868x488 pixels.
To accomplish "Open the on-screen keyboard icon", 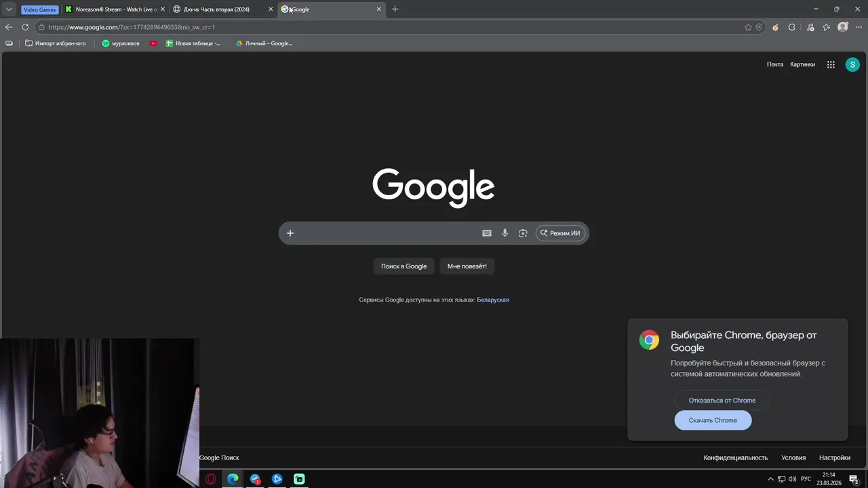I will [x=487, y=233].
